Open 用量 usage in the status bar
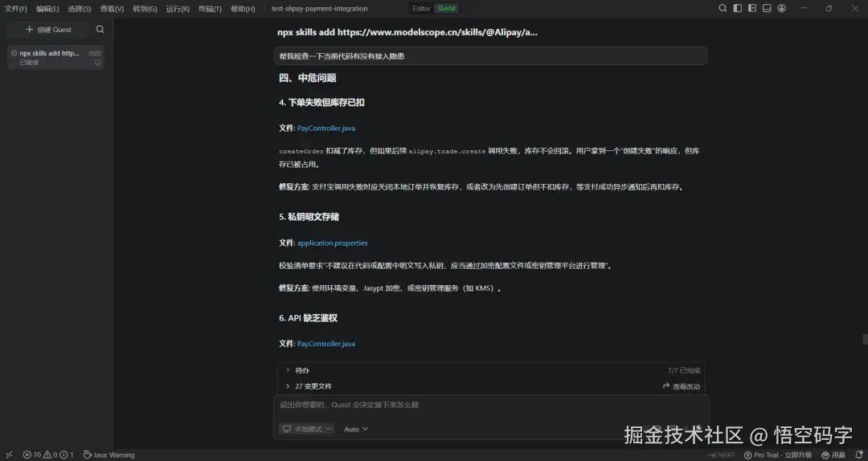868x461 pixels. coord(833,455)
